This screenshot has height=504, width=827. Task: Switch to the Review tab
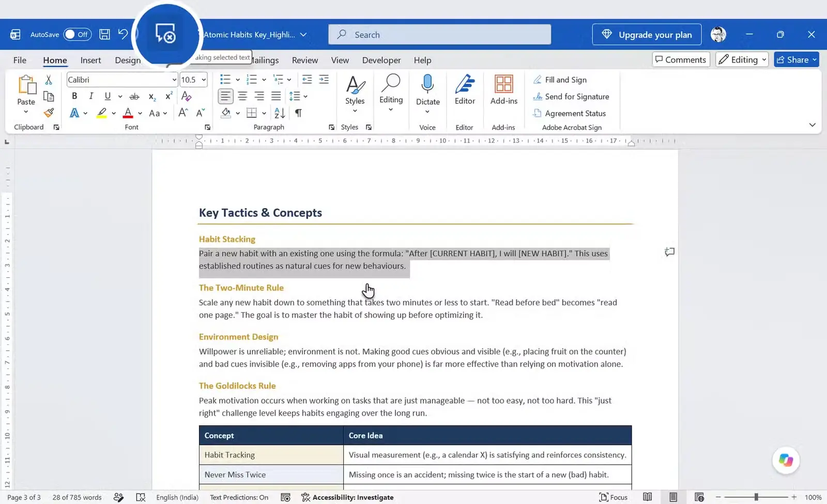[x=305, y=60]
